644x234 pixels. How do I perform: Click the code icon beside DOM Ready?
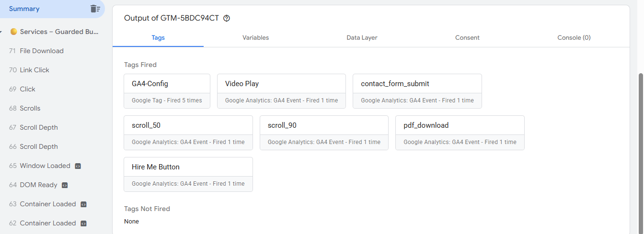pos(65,185)
